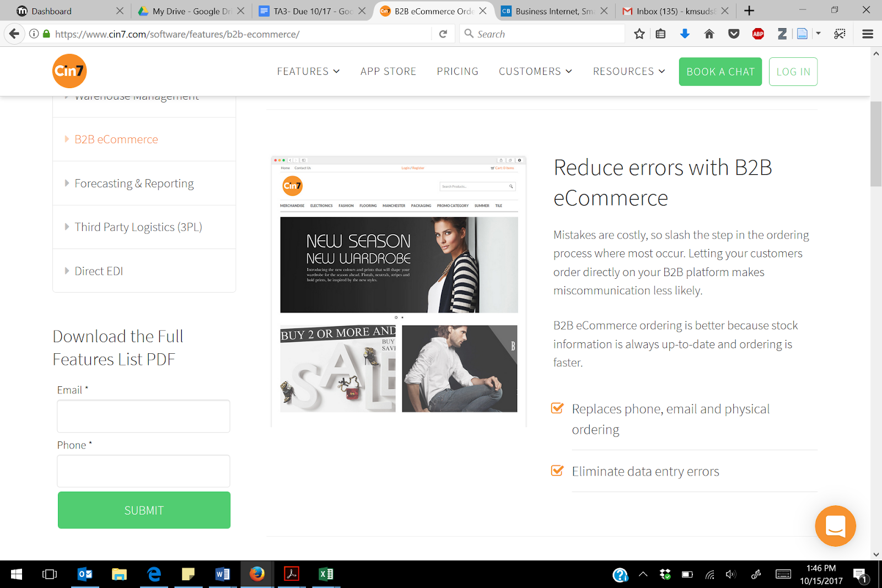Click the 'Eliminate data entry errors' checkmark

557,471
